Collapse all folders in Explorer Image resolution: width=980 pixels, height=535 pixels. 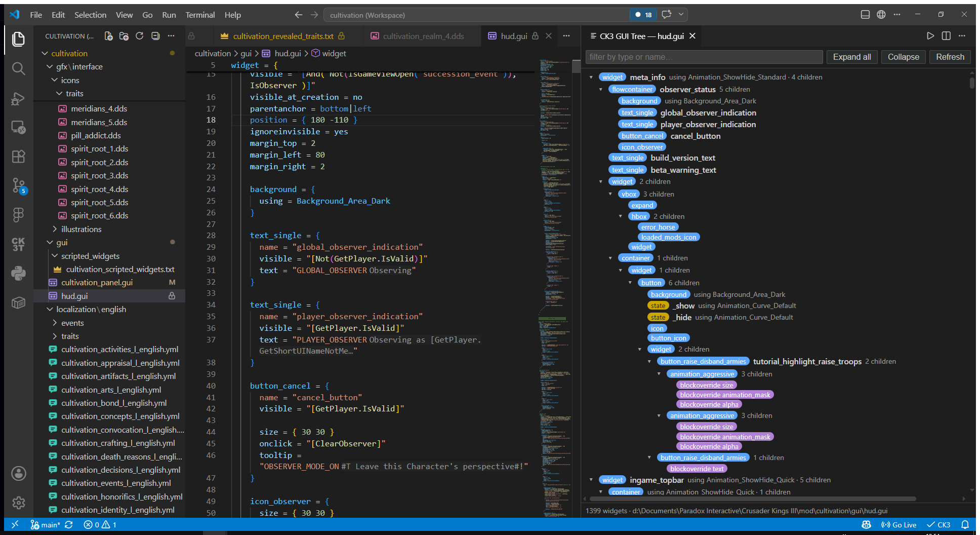coord(155,36)
